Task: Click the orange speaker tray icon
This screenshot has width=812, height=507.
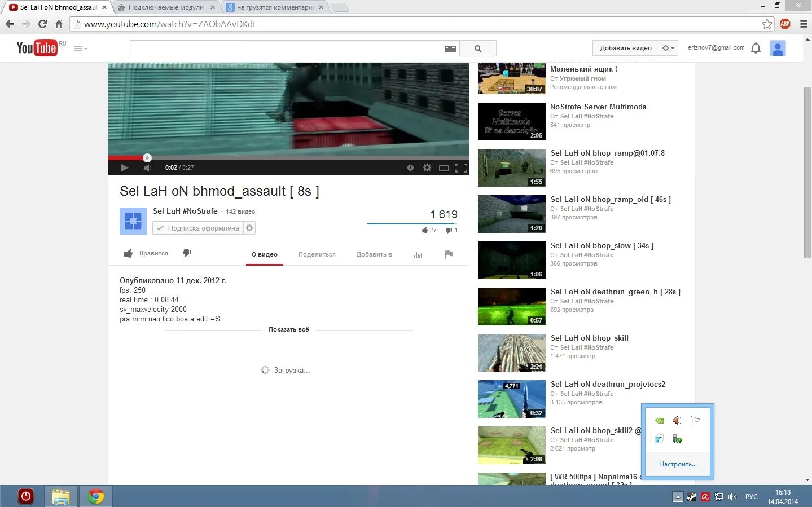Action: [677, 420]
